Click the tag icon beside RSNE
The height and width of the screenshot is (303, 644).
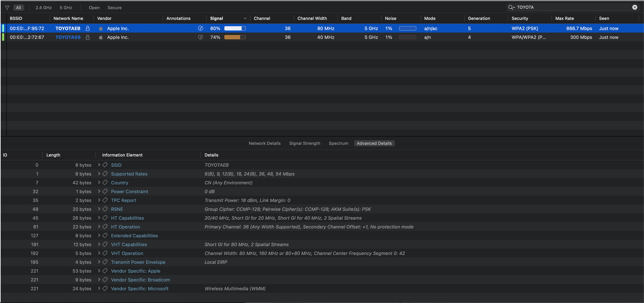pyautogui.click(x=105, y=209)
